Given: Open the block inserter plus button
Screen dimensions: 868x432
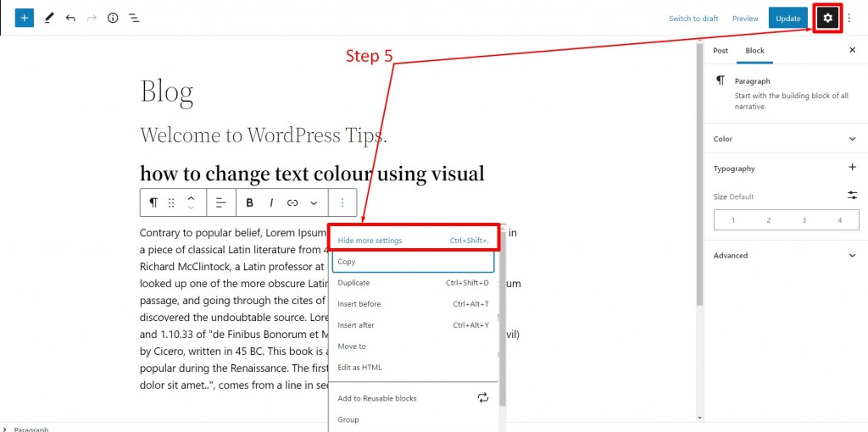Looking at the screenshot, I should [x=25, y=19].
